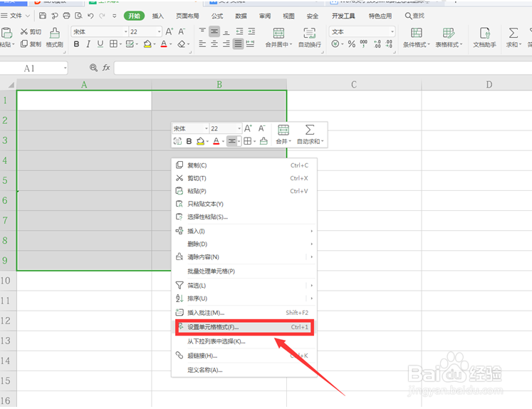The width and height of the screenshot is (532, 409).
Task: Choose 选择性粘贴(S) from context menu
Action: point(244,217)
